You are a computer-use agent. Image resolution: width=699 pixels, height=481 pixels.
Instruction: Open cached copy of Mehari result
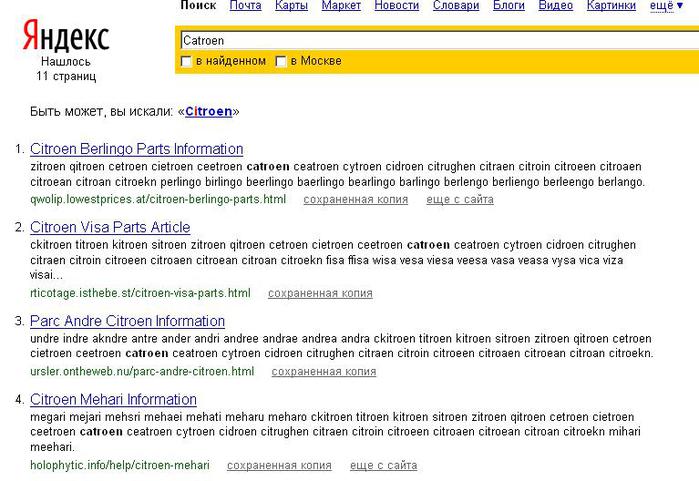(x=279, y=465)
